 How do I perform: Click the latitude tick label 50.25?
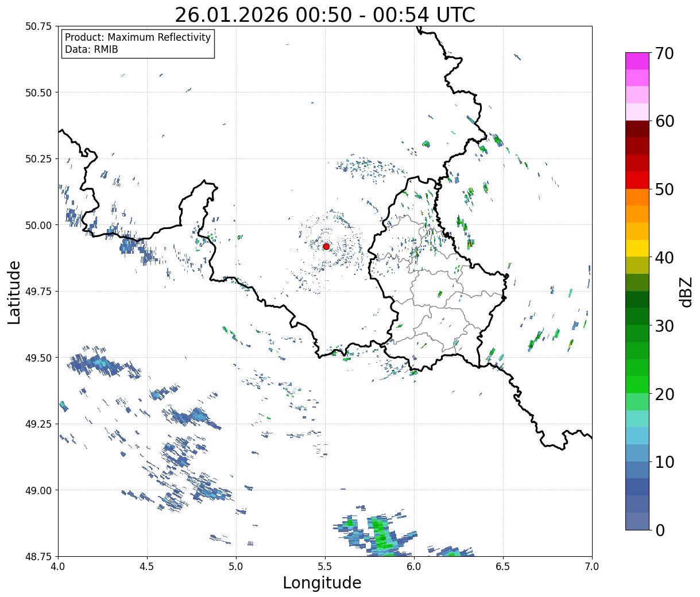coord(38,159)
